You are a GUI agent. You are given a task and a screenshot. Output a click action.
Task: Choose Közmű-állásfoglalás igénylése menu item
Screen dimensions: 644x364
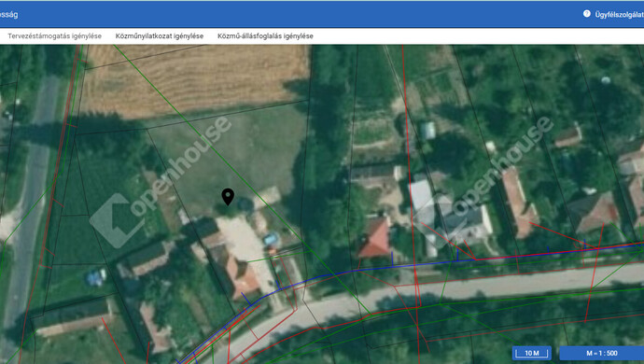tap(265, 36)
